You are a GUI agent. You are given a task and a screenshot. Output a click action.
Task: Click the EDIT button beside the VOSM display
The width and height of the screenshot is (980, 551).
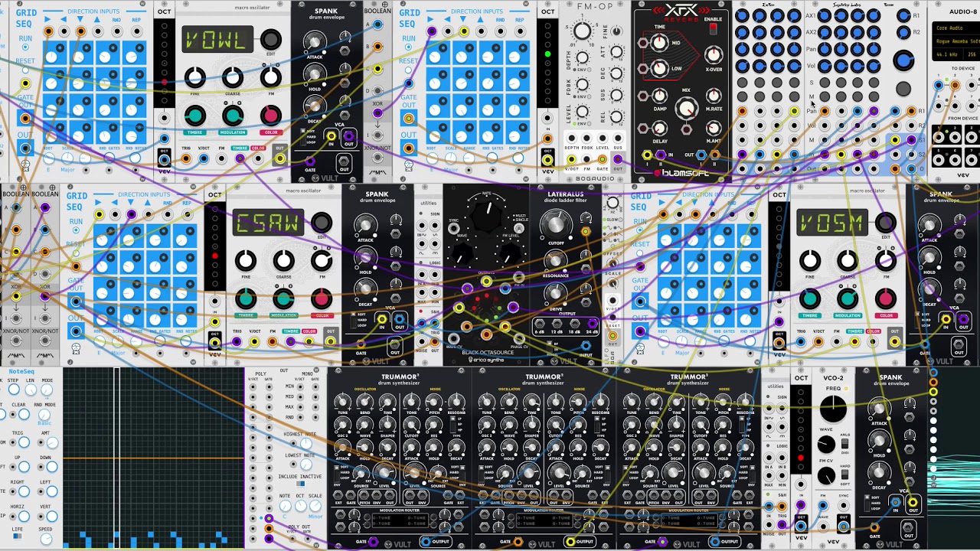(886, 223)
